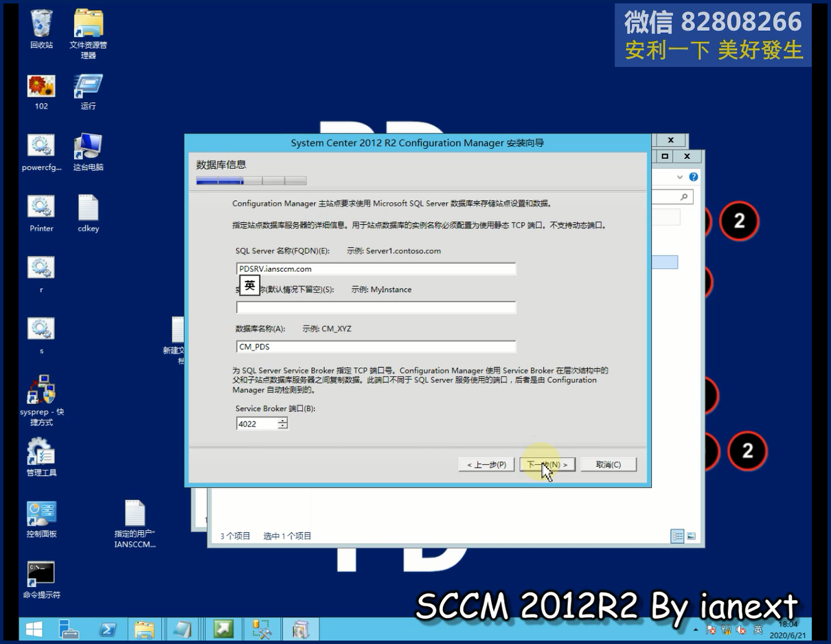Open the taskbar clock showing 18:04
The height and width of the screenshot is (644, 831).
[788, 630]
